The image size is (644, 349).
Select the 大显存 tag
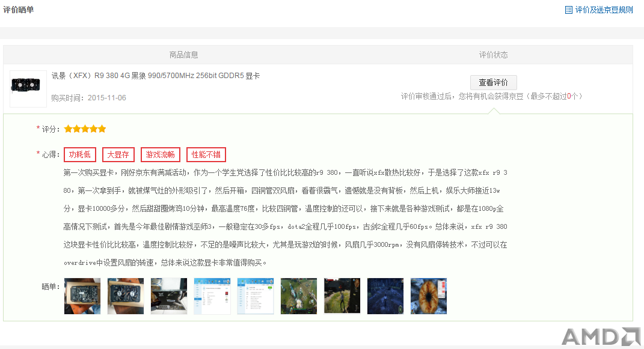tap(118, 154)
